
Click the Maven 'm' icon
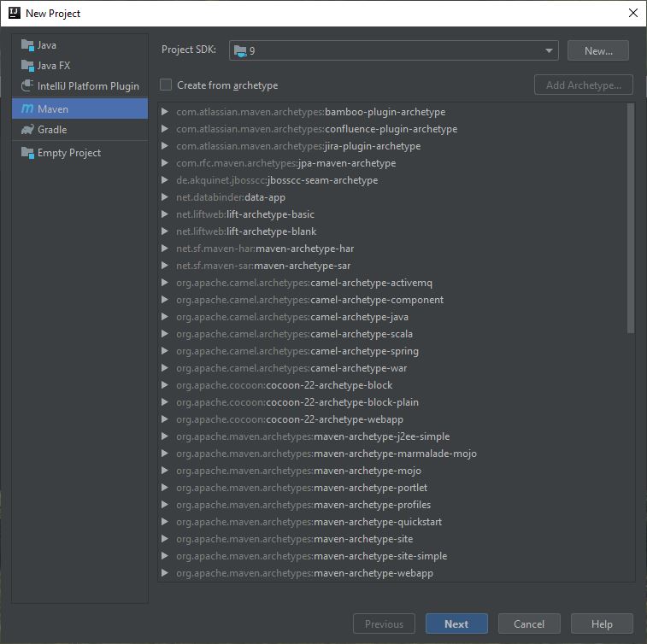[27, 108]
